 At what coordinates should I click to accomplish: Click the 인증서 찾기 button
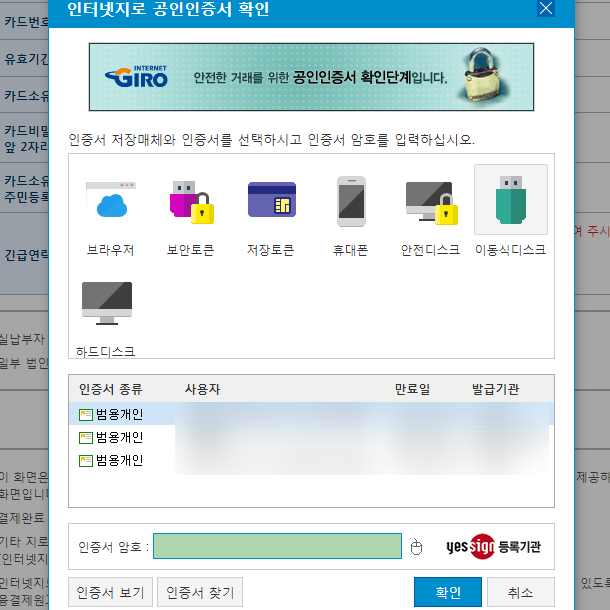coord(200,592)
